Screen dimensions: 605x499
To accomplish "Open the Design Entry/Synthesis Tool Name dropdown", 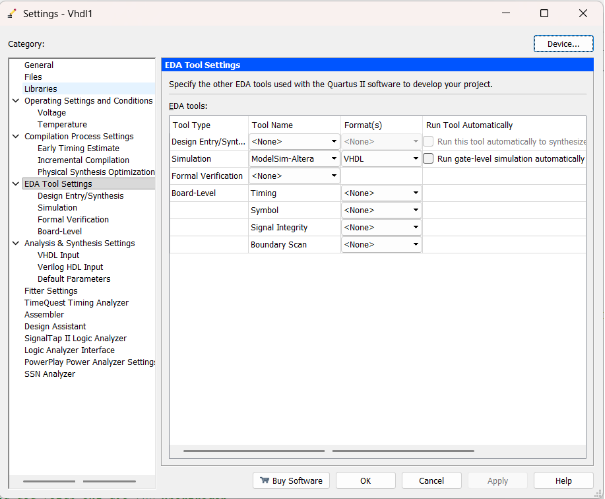I will pos(334,142).
